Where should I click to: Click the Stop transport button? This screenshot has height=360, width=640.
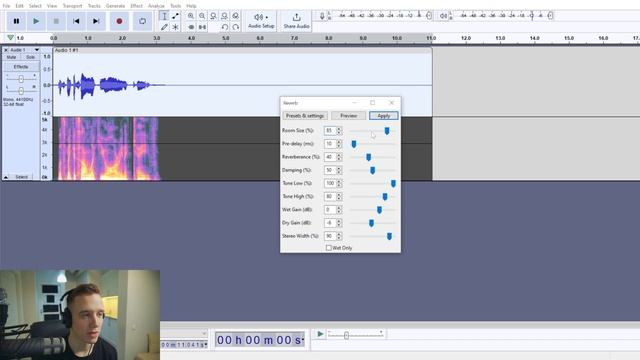[x=56, y=21]
